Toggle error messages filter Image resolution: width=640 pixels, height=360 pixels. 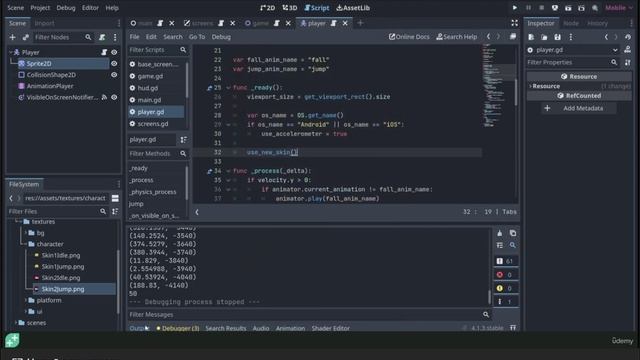click(x=505, y=275)
